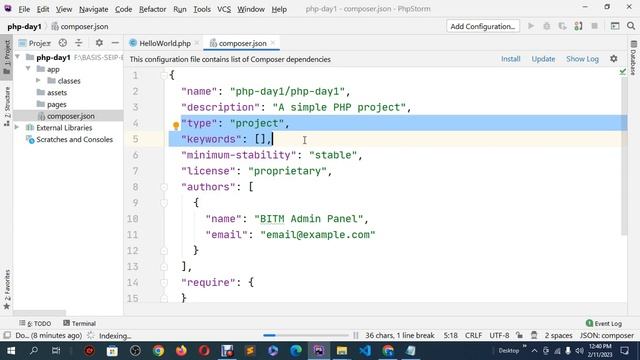Toggle read-only lock icon in status bar
The image size is (640, 360).
tap(519, 335)
